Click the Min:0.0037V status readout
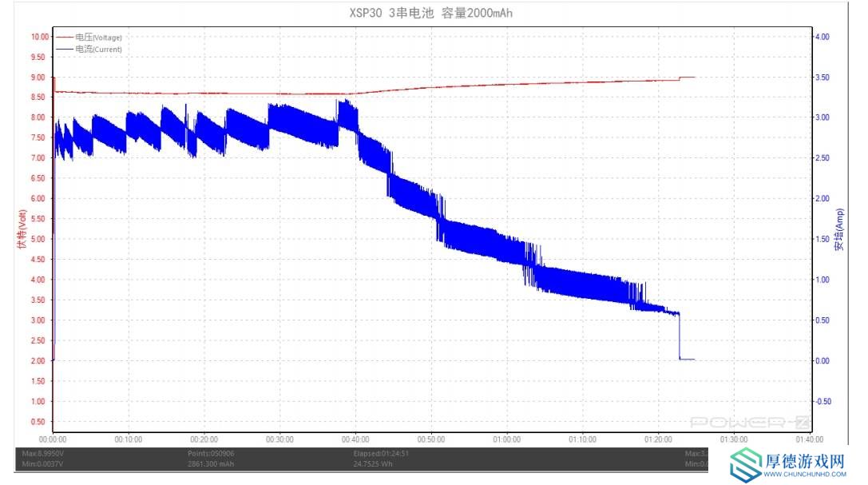 coord(42,464)
